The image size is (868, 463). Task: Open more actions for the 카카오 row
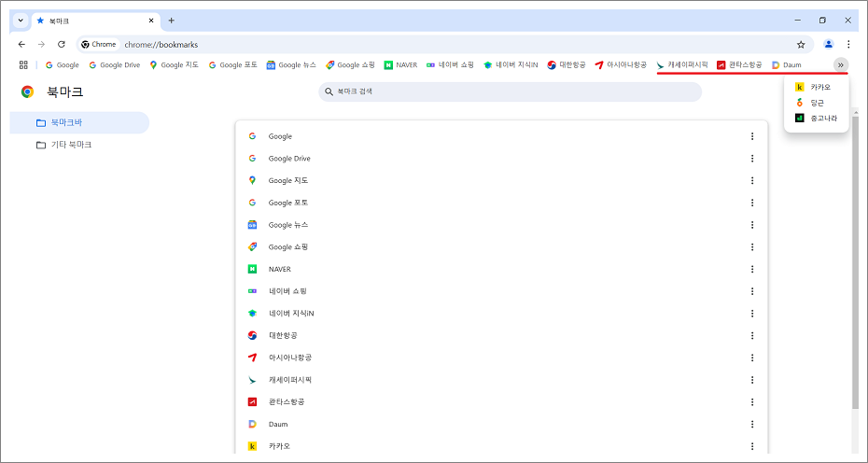[x=751, y=446]
